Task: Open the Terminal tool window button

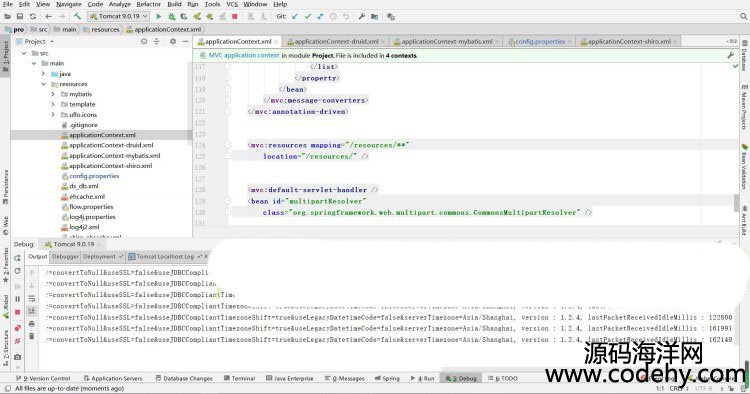Action: pyautogui.click(x=239, y=378)
